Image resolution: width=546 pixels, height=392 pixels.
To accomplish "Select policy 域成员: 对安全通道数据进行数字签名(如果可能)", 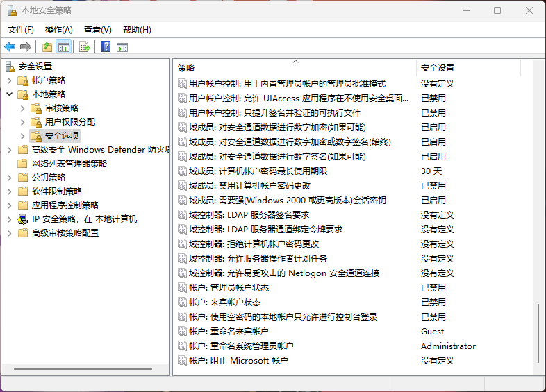I will pyautogui.click(x=277, y=157).
